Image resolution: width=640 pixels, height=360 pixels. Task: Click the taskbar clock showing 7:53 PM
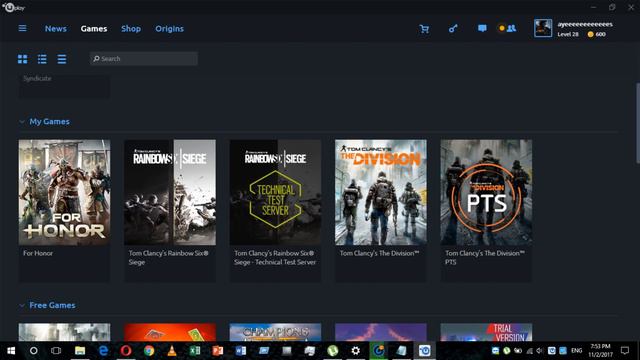(x=600, y=351)
